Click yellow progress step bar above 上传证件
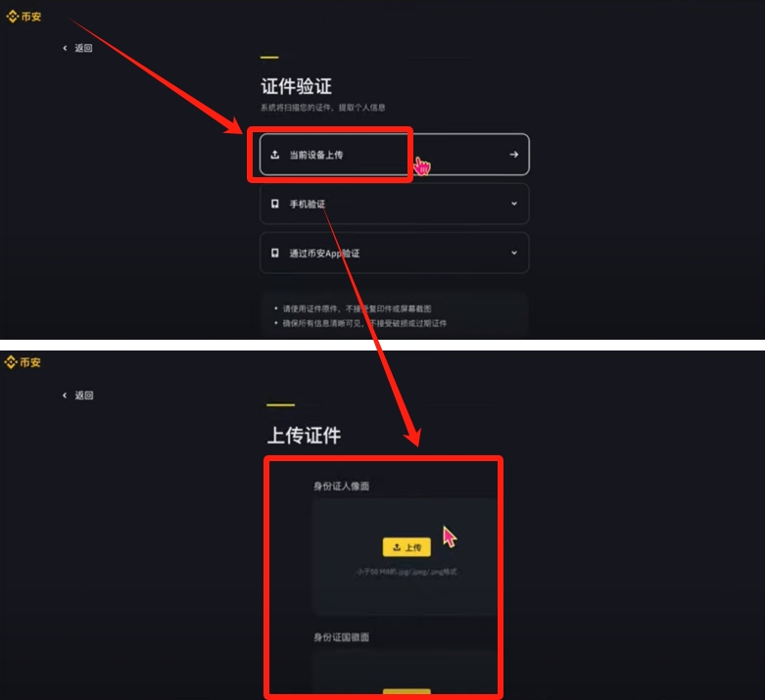 click(280, 404)
